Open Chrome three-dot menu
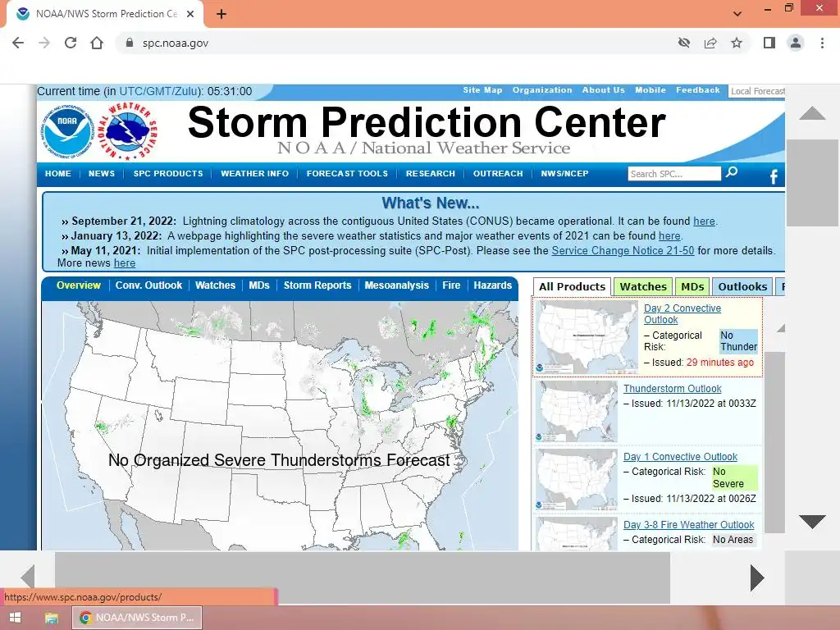840x630 pixels. [x=822, y=43]
